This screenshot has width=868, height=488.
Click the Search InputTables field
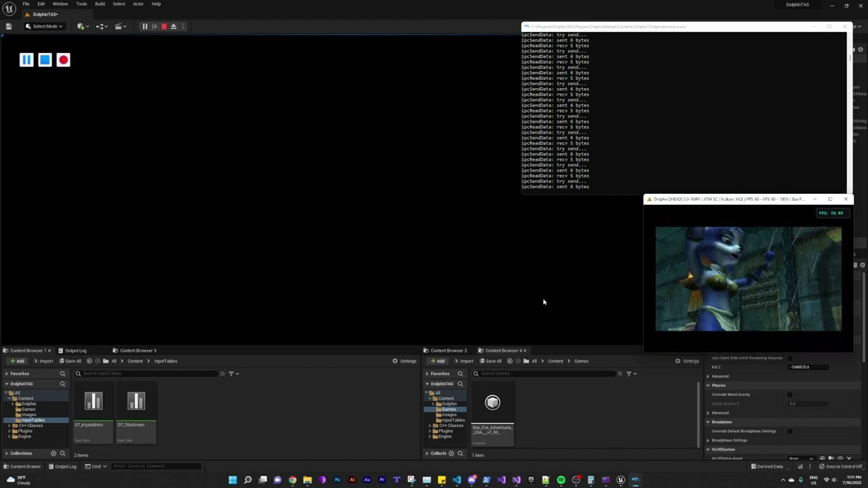[146, 373]
